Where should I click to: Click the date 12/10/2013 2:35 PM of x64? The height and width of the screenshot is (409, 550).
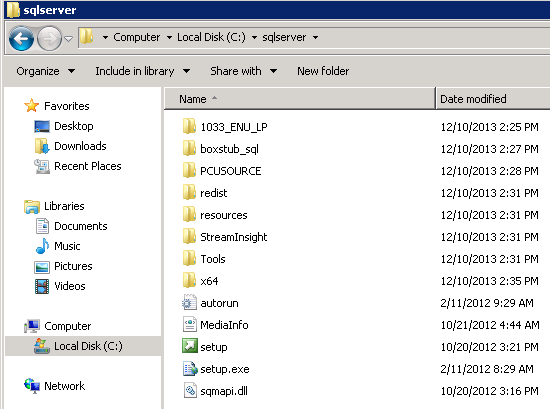[489, 281]
